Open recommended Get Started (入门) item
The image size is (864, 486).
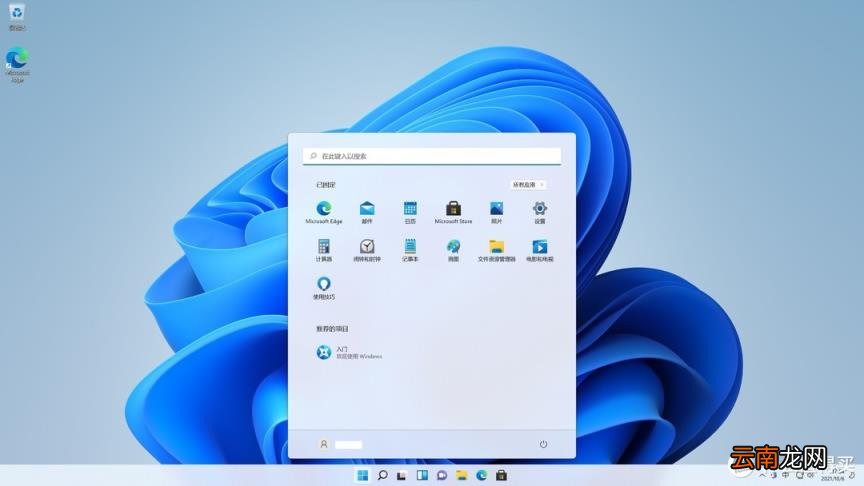[x=349, y=352]
